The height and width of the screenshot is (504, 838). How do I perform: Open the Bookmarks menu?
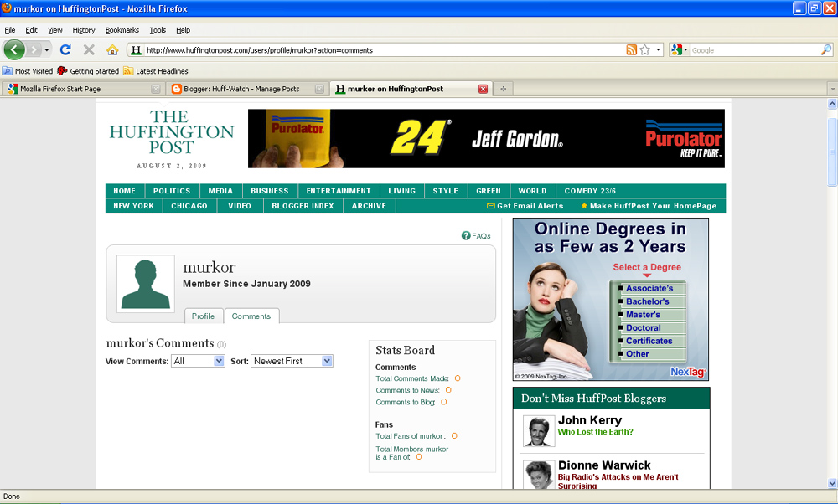(122, 30)
